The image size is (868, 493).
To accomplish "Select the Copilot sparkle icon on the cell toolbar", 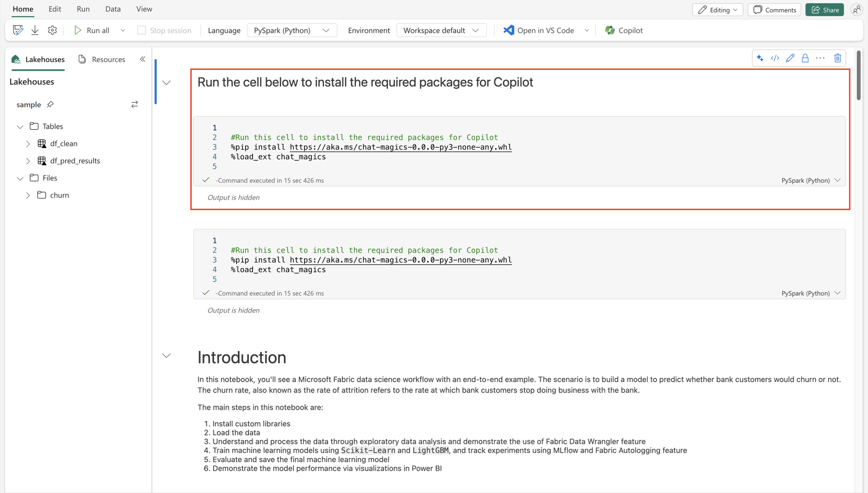I will point(760,58).
